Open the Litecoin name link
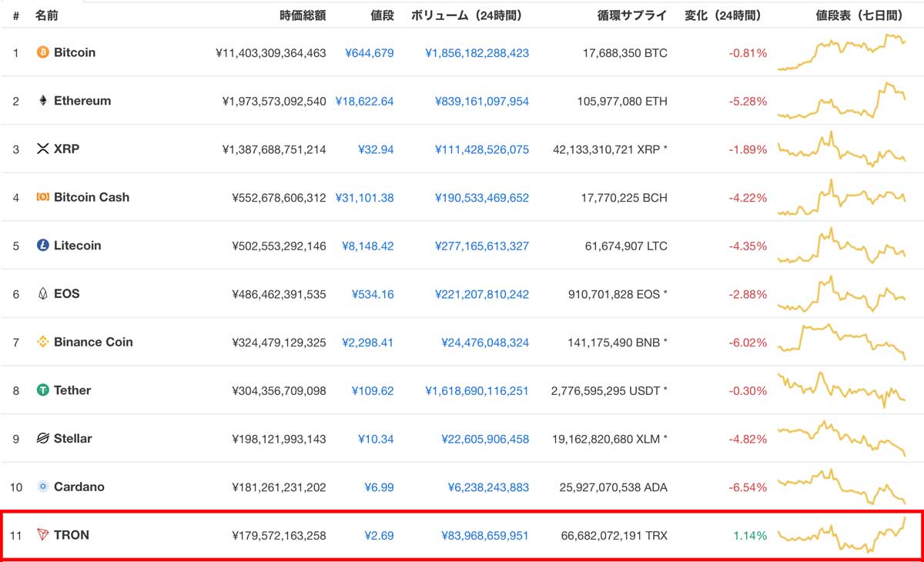This screenshot has height=562, width=924. (x=77, y=246)
